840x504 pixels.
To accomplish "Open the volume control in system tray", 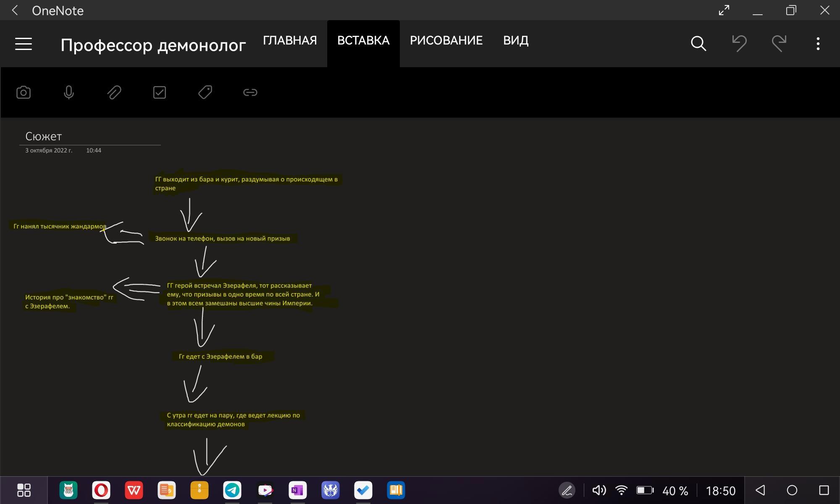I will coord(599,490).
